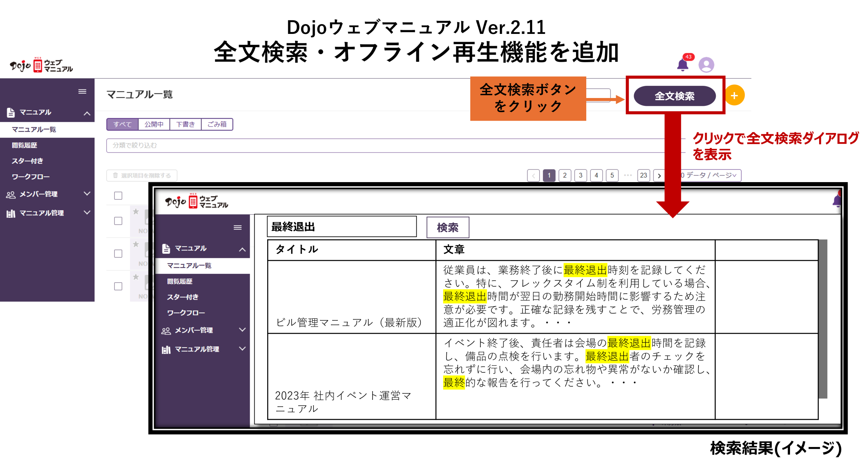Click the orange plus add button

pyautogui.click(x=734, y=95)
